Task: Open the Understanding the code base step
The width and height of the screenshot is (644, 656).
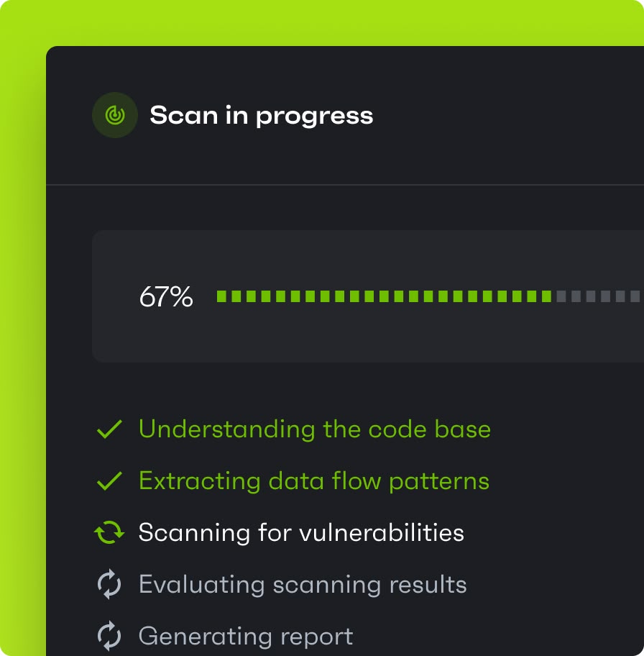Action: [x=315, y=429]
